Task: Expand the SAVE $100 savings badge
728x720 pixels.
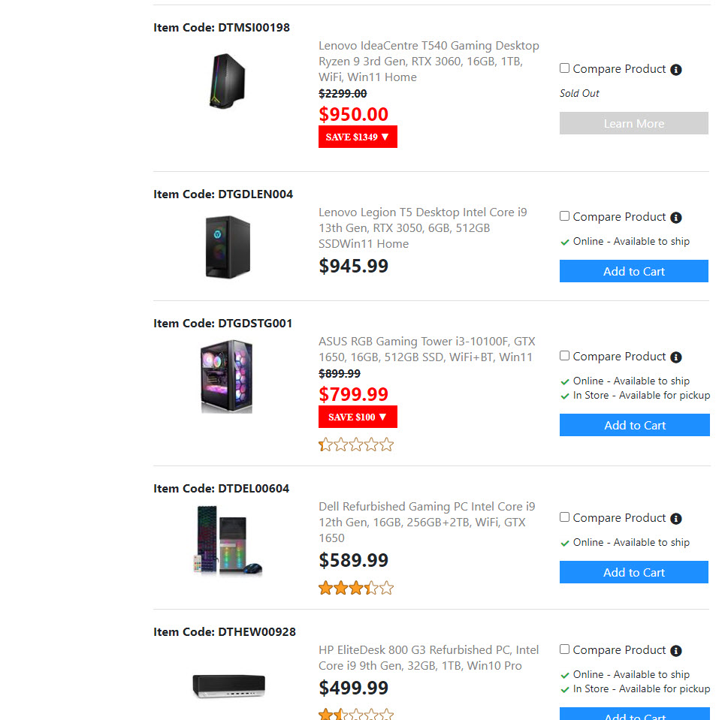Action: point(358,417)
